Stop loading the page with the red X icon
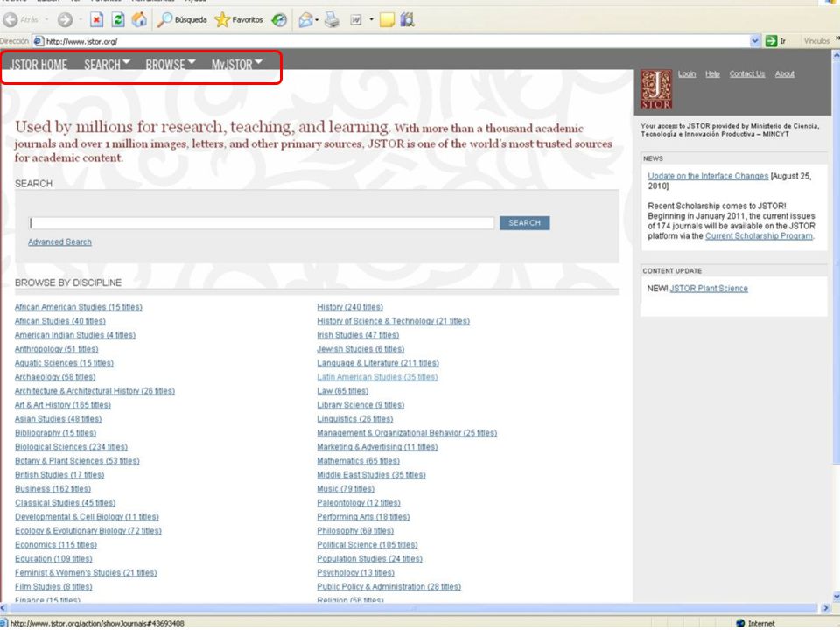 click(96, 20)
